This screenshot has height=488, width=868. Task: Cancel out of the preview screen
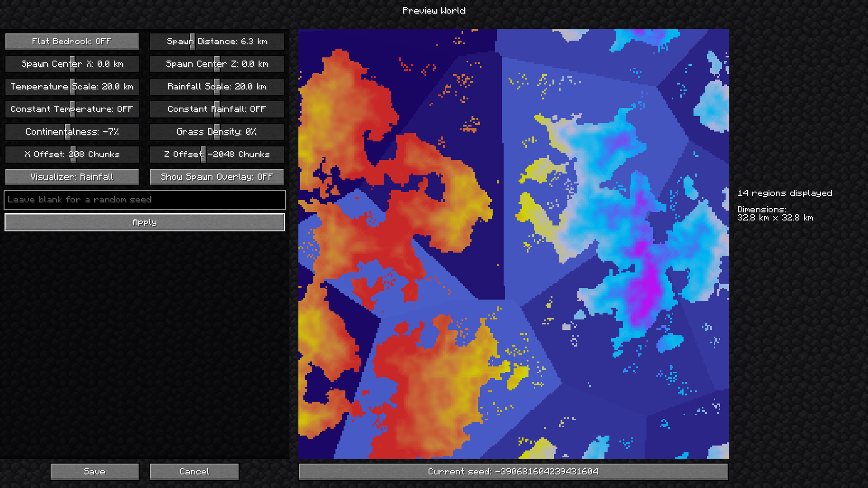[x=193, y=471]
